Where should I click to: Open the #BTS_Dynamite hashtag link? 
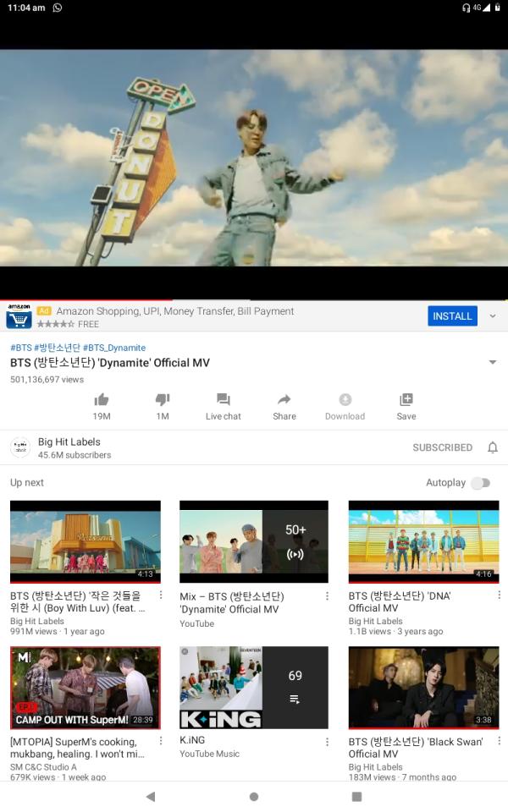click(114, 348)
